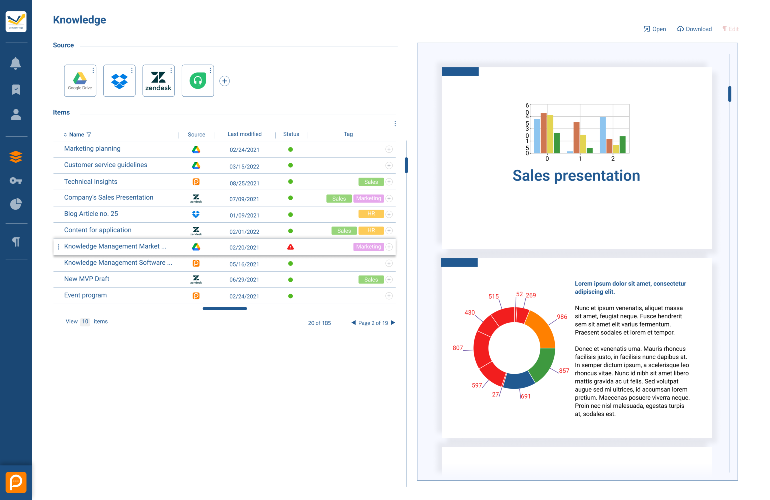This screenshot has height=500, width=770.
Task: Click the preview pane vertical scrollbar
Action: (x=729, y=94)
